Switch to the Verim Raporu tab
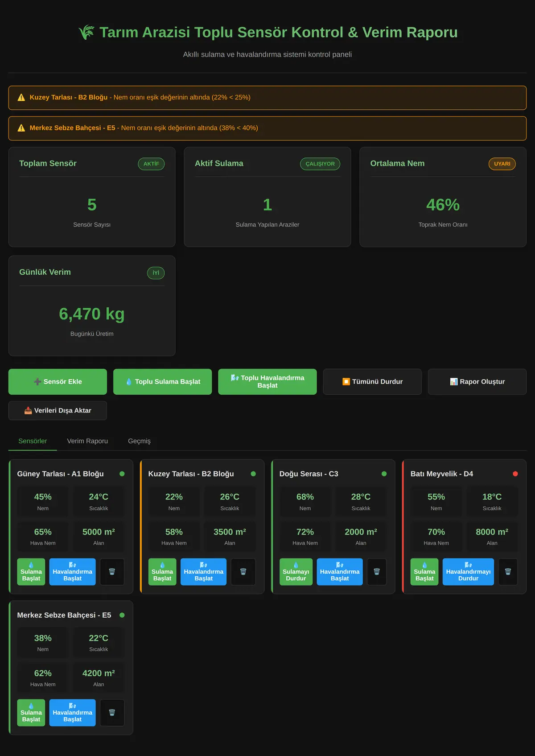Viewport: 535px width, 756px height. pos(87,441)
